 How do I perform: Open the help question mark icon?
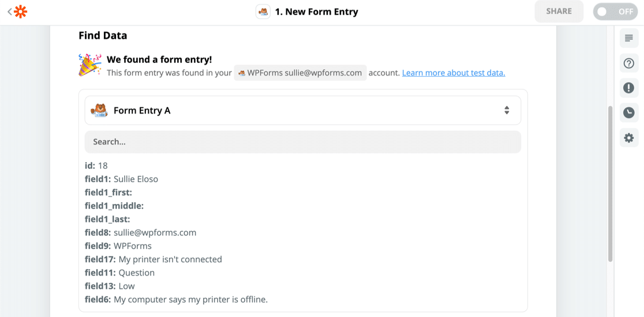click(x=629, y=63)
